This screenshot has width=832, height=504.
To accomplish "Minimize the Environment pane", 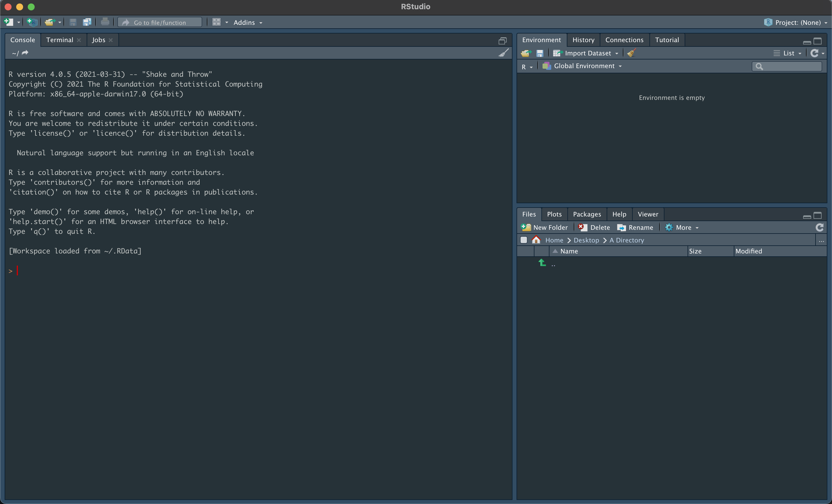I will pos(807,42).
